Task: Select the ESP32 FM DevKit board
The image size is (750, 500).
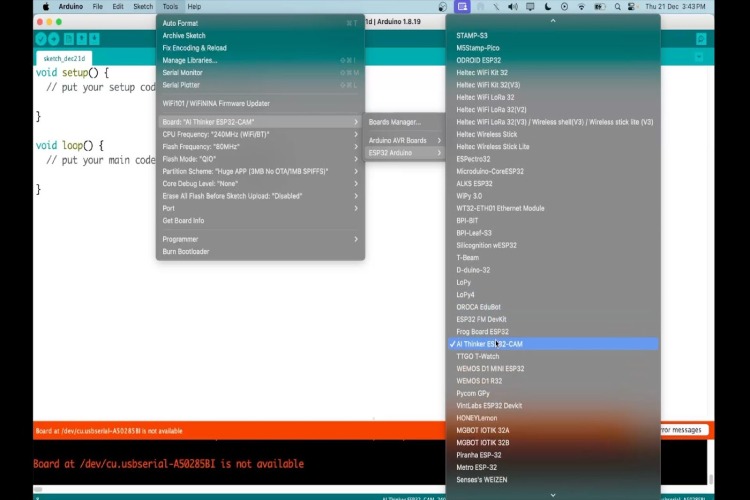Action: 553,319
